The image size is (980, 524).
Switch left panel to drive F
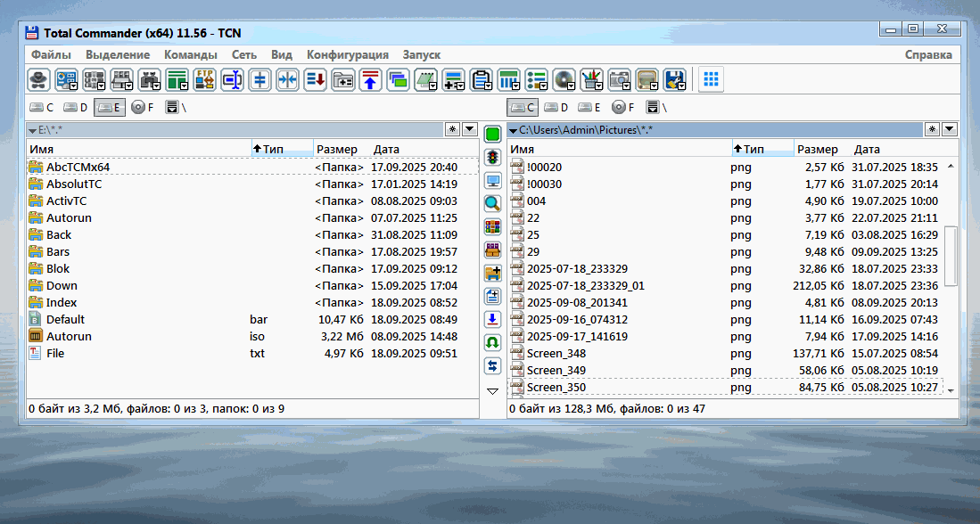(143, 108)
